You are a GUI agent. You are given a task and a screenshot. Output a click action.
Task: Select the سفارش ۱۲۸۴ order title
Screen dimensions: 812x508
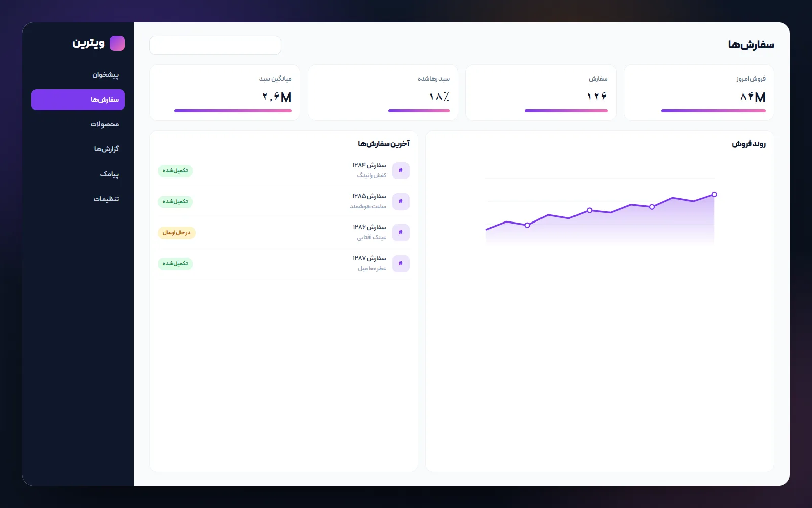369,165
